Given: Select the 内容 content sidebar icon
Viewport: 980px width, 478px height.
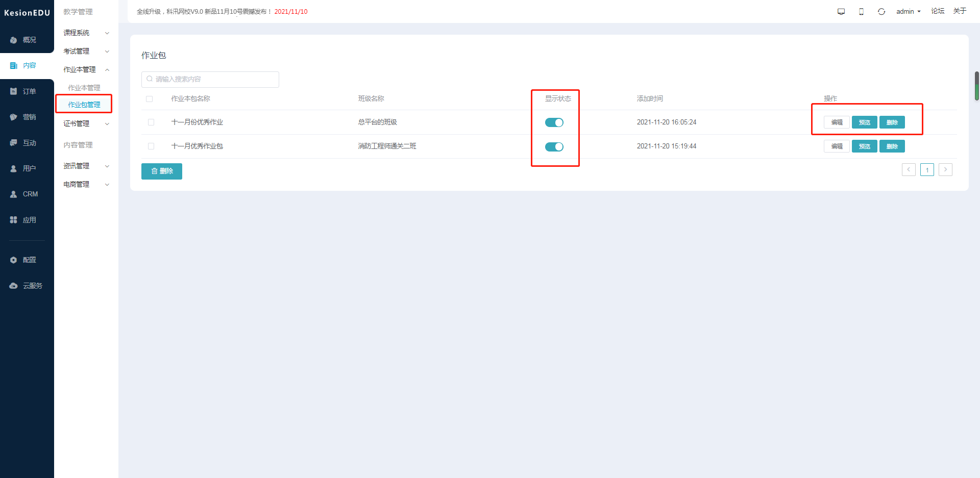Looking at the screenshot, I should pyautogui.click(x=14, y=65).
